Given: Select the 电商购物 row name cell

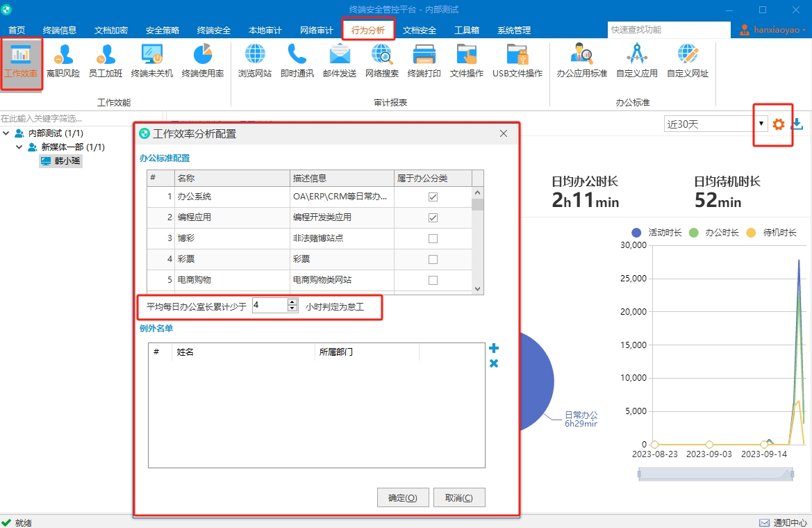Looking at the screenshot, I should click(232, 280).
